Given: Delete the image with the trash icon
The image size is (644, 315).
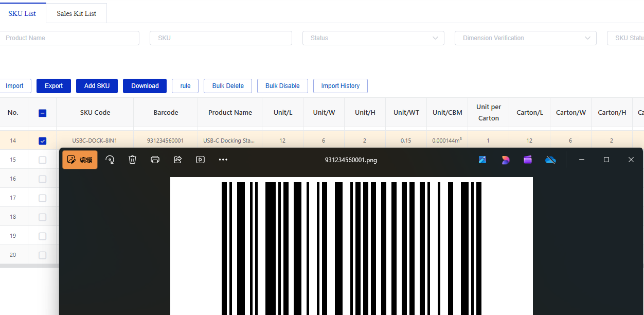Looking at the screenshot, I should pos(132,160).
